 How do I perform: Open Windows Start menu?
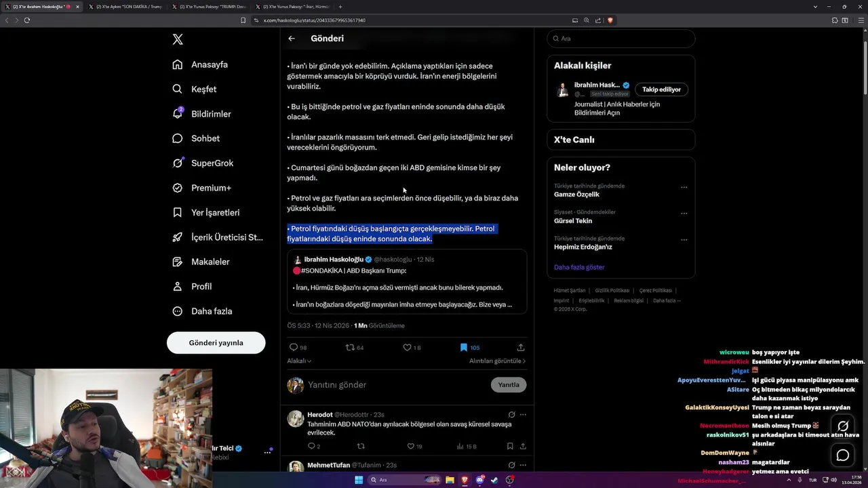click(359, 480)
